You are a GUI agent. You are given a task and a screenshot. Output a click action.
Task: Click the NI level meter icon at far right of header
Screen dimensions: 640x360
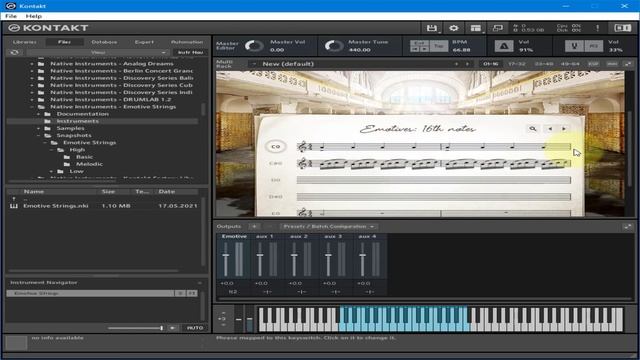click(x=622, y=28)
